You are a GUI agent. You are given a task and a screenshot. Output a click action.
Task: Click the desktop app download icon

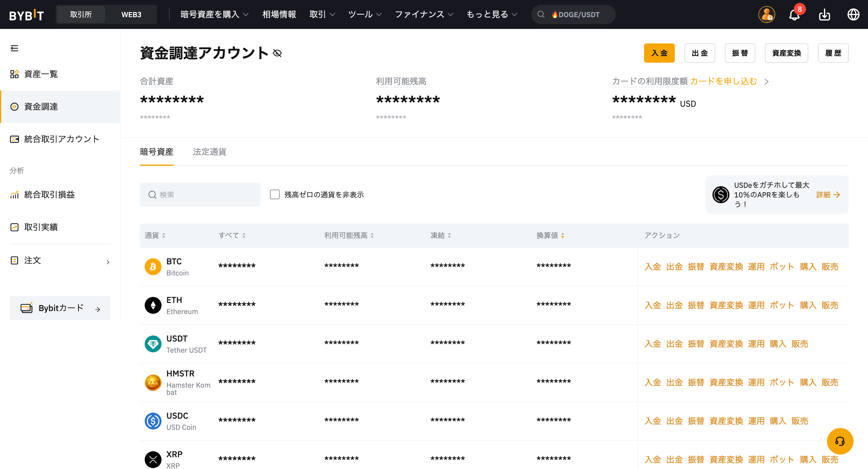(x=825, y=14)
